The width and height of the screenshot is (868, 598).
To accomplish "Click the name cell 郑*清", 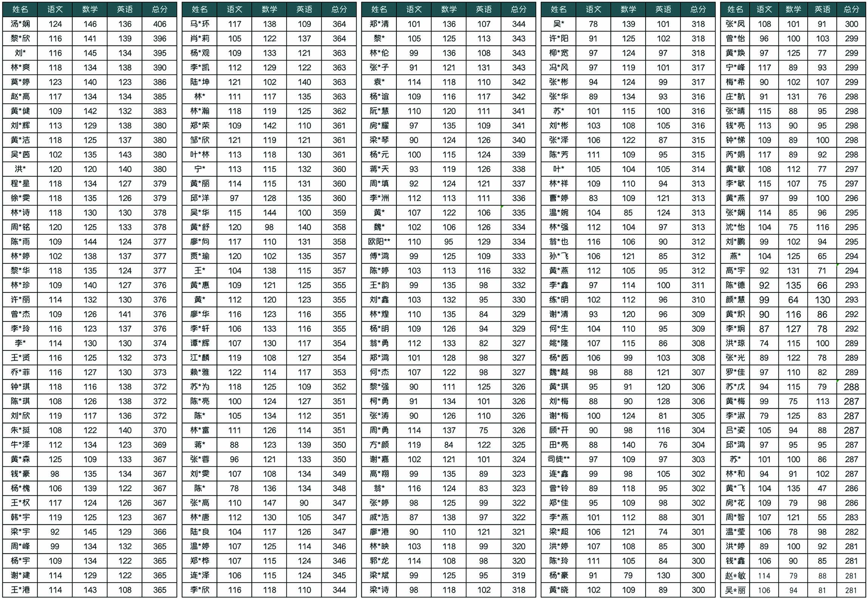I will [379, 24].
